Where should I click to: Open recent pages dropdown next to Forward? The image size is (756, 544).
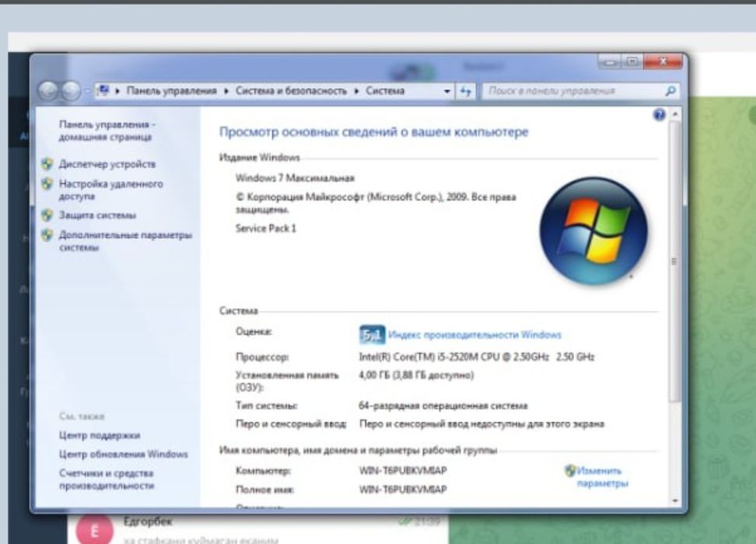[x=87, y=90]
